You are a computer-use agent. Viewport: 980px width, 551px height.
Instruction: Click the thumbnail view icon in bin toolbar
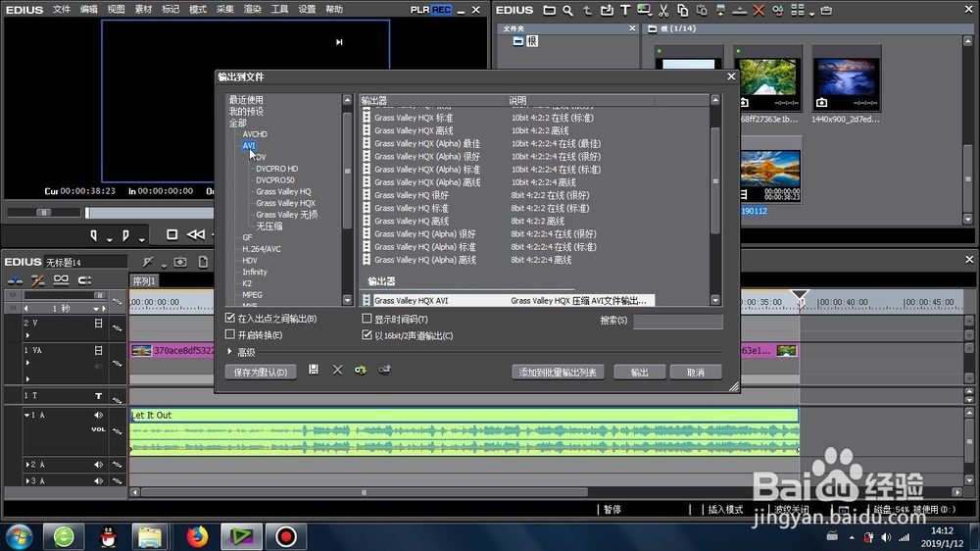click(797, 10)
